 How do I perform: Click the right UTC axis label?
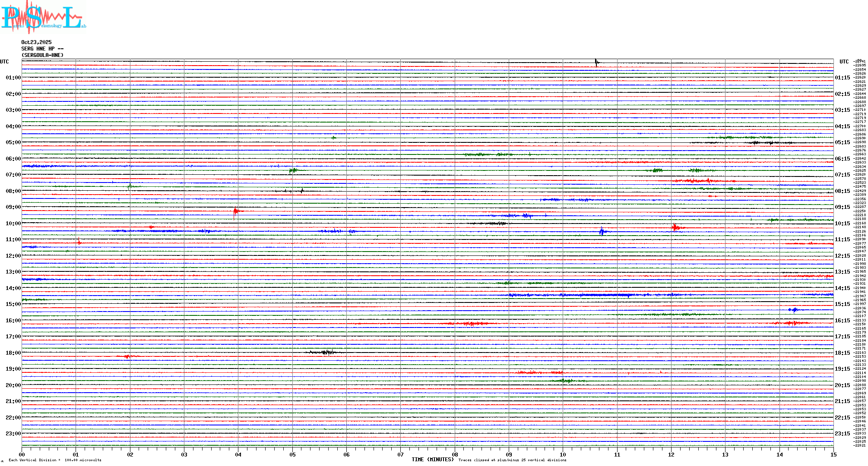tap(844, 62)
